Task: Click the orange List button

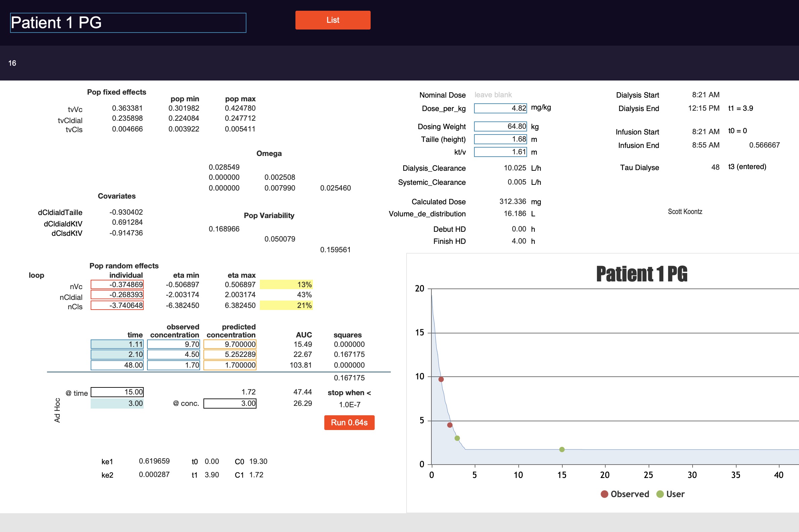Action: [x=332, y=20]
